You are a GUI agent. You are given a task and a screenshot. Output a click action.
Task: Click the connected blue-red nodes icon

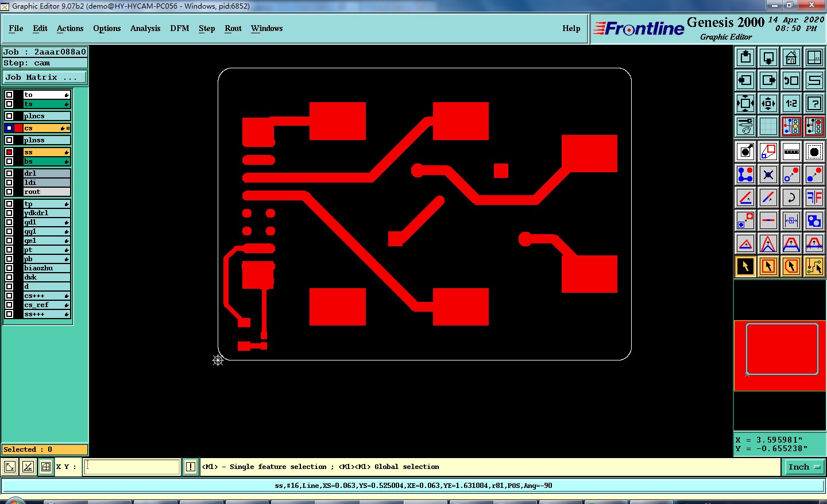point(745,175)
